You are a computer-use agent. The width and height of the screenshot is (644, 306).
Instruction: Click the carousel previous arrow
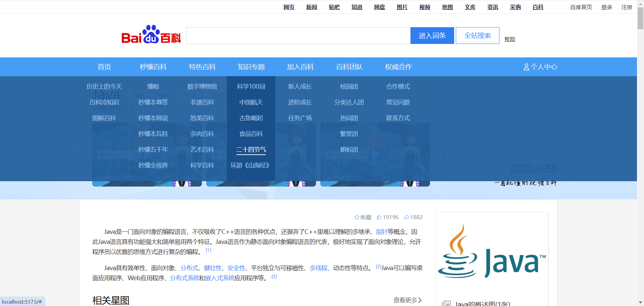pos(79,154)
